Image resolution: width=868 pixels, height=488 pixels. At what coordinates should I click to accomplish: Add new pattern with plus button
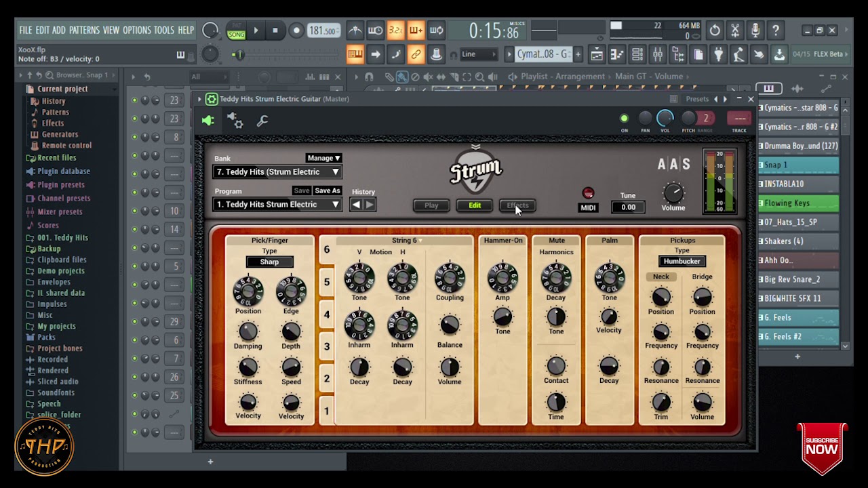(578, 54)
